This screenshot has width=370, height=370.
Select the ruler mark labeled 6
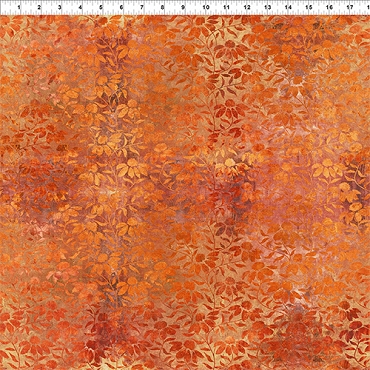[121, 7]
